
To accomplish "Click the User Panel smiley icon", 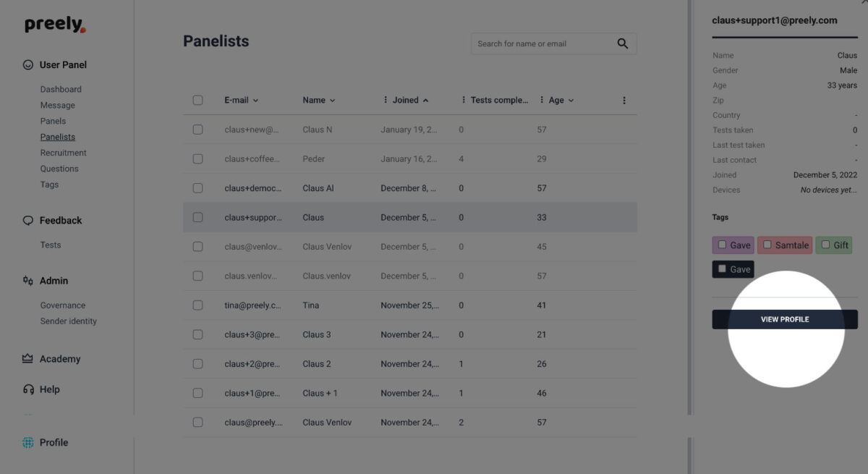I will [x=28, y=64].
